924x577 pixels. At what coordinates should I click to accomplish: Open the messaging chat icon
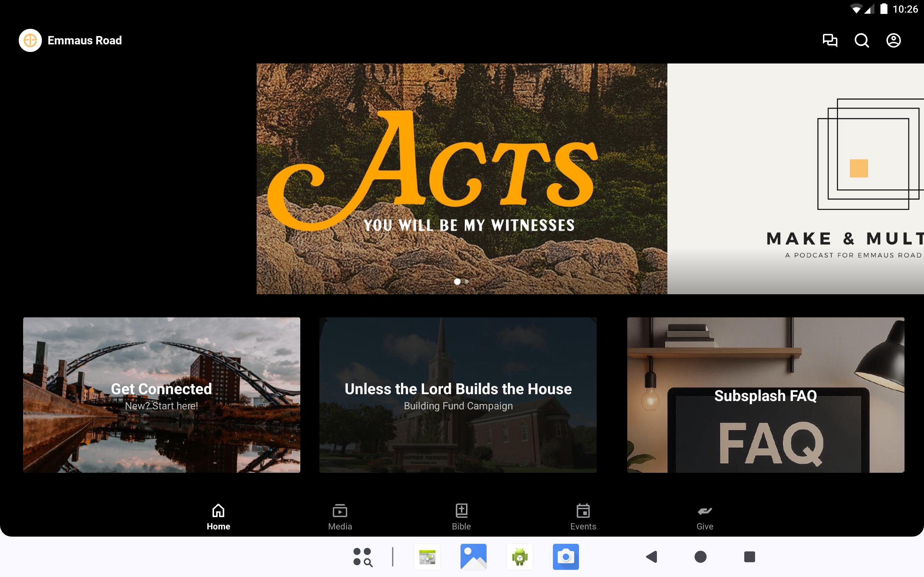[x=830, y=40]
